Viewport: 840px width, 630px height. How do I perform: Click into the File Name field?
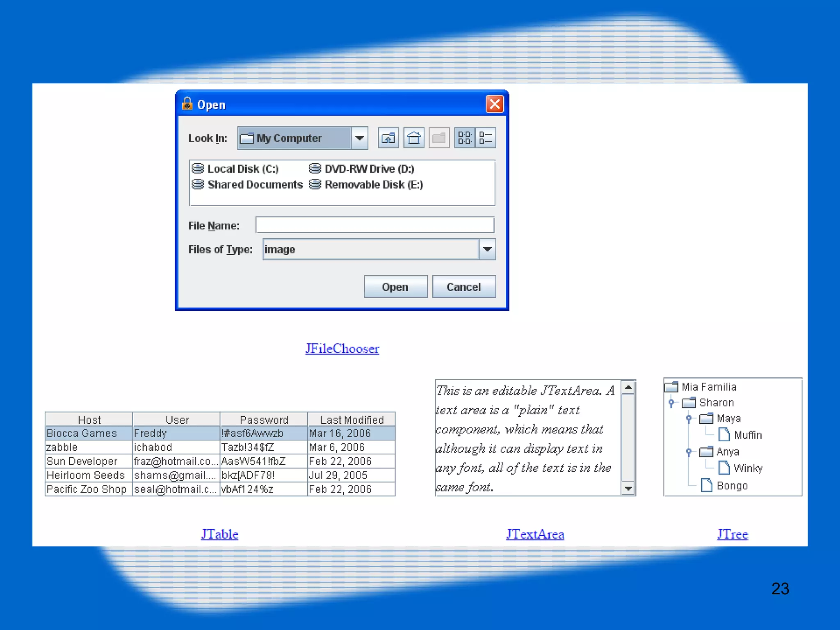(374, 225)
